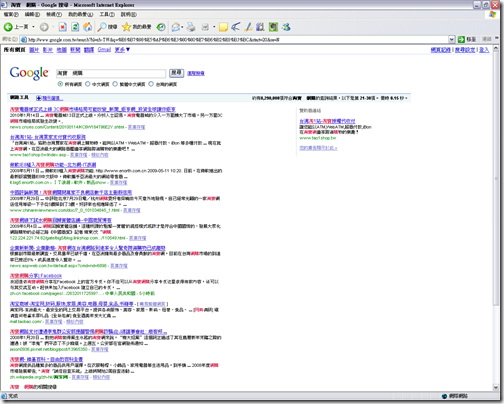Click inside the Google search text field

111,73
